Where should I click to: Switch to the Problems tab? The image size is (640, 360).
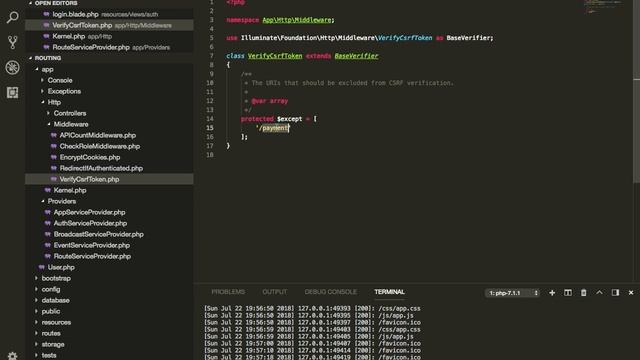click(x=228, y=292)
